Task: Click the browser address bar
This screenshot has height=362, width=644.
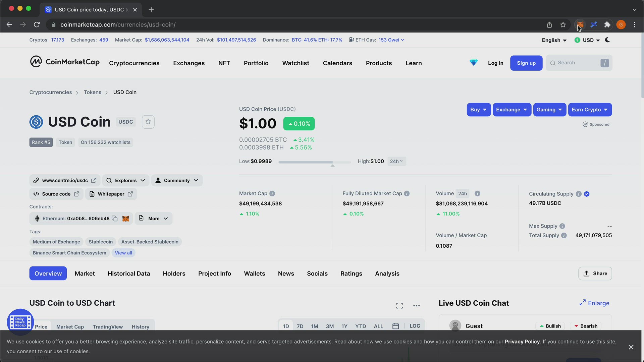Action: [295, 24]
